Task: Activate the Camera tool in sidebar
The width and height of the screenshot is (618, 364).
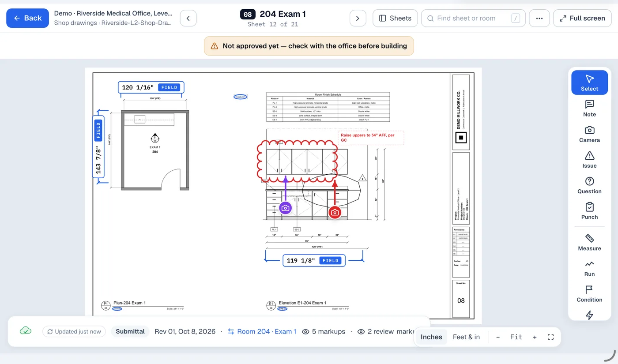Action: pos(589,134)
